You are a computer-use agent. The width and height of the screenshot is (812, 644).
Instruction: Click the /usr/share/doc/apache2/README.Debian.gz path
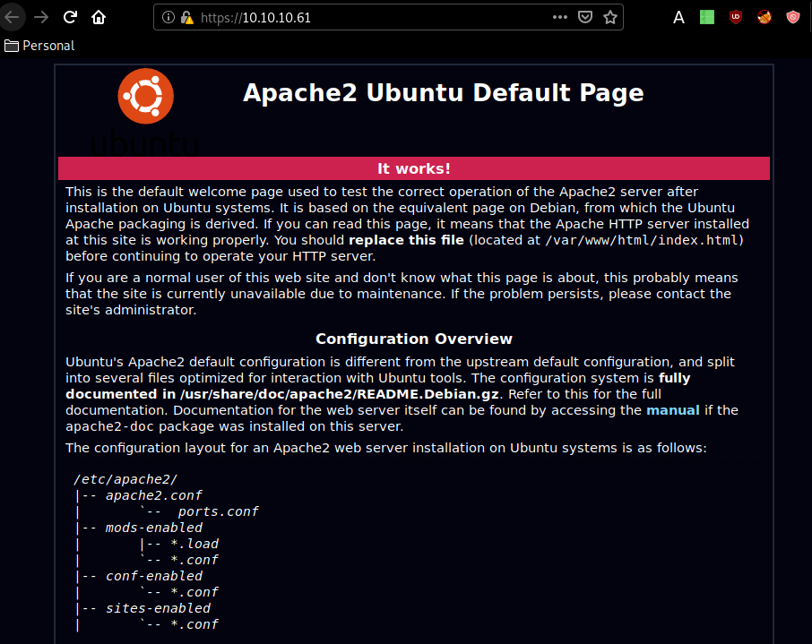[x=339, y=394]
